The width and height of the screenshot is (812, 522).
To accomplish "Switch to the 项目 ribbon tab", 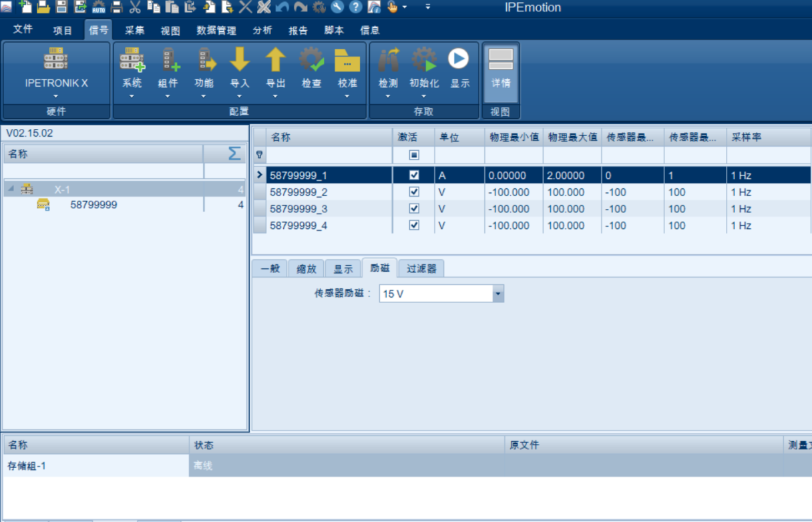I will pyautogui.click(x=63, y=30).
